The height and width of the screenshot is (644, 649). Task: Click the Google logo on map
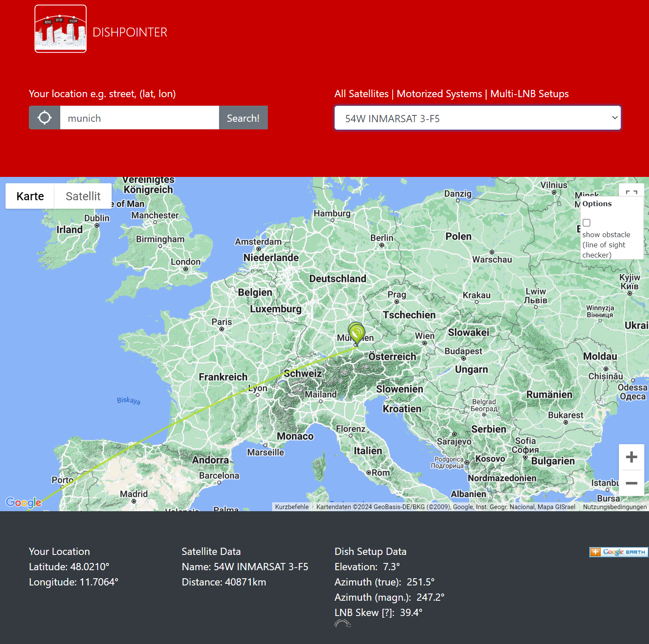(x=24, y=502)
